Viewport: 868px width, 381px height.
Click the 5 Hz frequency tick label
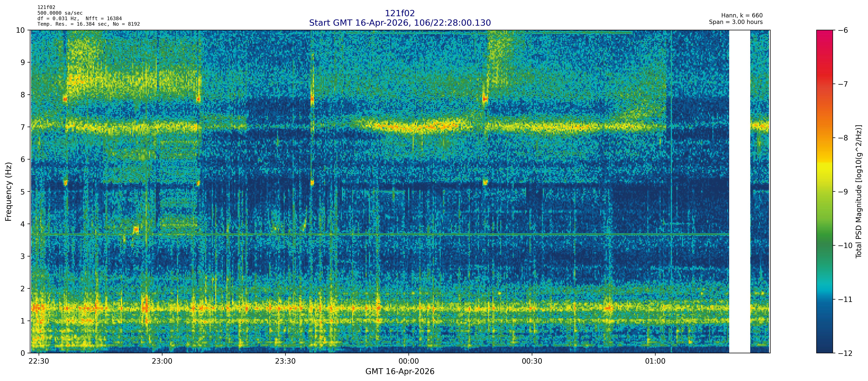(x=23, y=192)
